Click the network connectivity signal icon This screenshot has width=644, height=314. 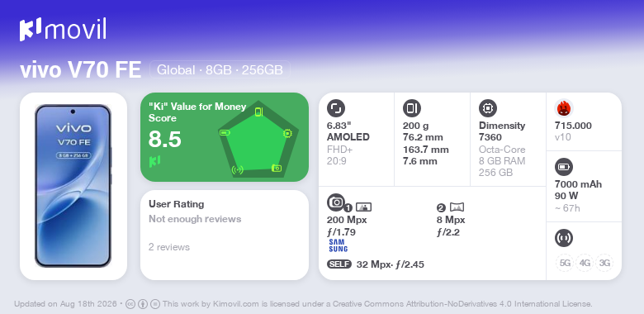pos(563,238)
